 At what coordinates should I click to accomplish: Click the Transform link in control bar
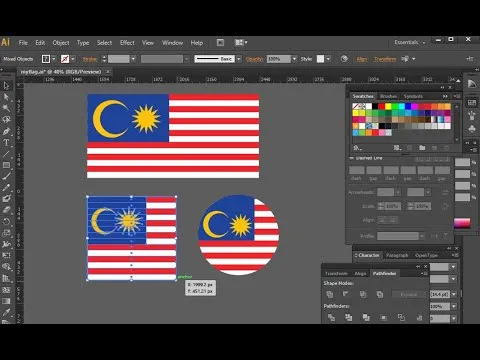point(385,59)
